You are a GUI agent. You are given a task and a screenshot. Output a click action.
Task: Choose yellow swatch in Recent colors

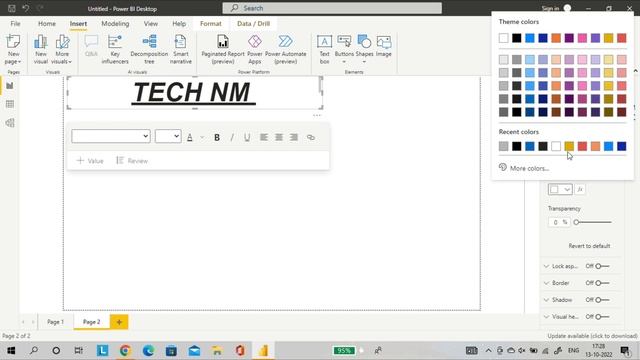pyautogui.click(x=569, y=146)
